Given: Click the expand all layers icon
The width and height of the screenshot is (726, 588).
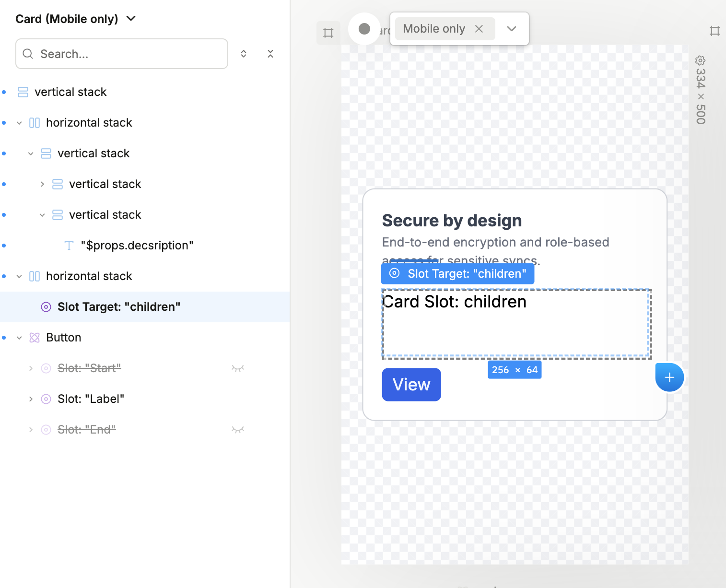Looking at the screenshot, I should tap(244, 54).
